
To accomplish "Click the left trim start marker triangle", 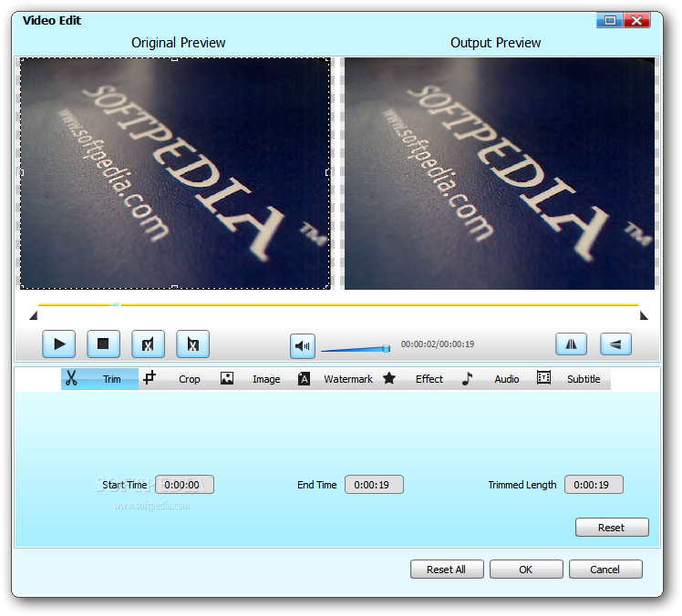I will click(x=34, y=315).
